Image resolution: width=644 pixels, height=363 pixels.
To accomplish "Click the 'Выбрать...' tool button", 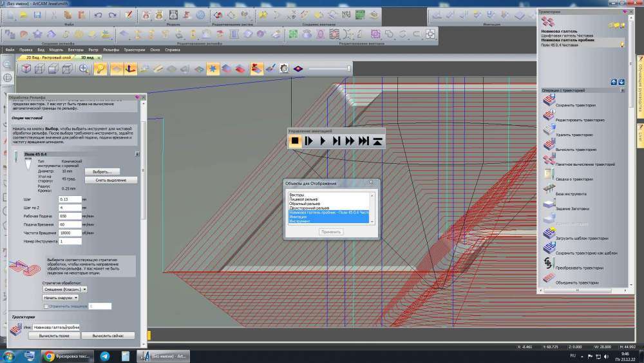I will click(x=102, y=172).
